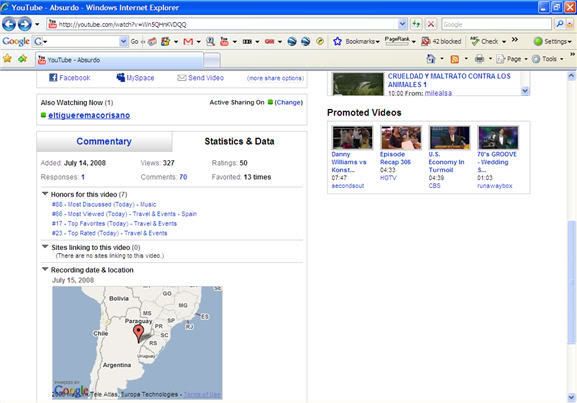The width and height of the screenshot is (577, 403).
Task: Open the Bookmarks star menu
Action: [356, 42]
